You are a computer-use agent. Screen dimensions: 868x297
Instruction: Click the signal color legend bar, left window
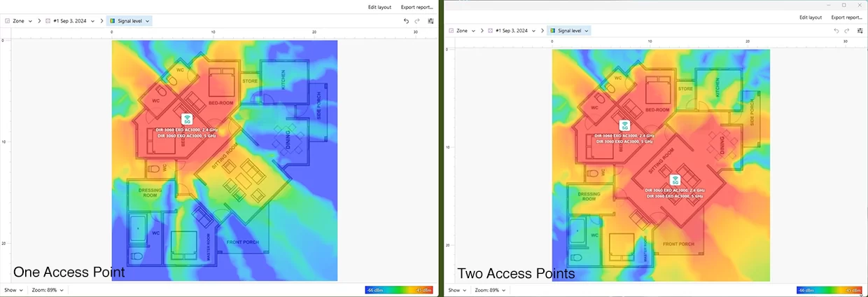(399, 289)
